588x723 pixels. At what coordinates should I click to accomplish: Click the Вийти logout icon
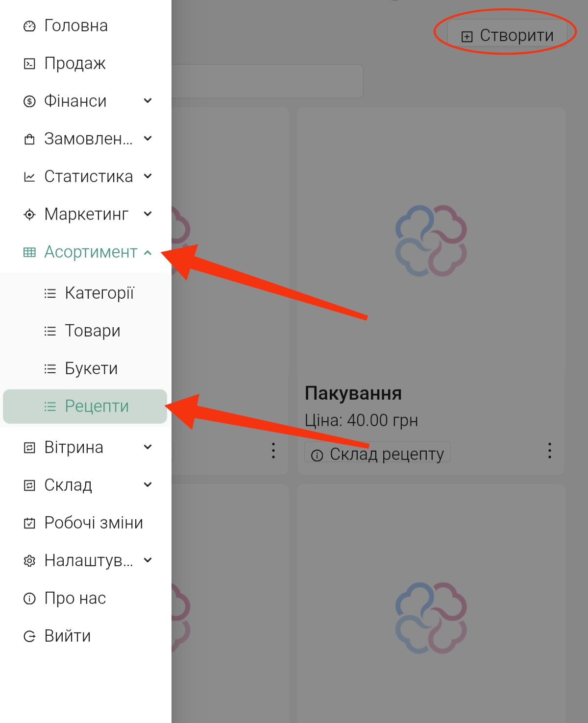29,636
